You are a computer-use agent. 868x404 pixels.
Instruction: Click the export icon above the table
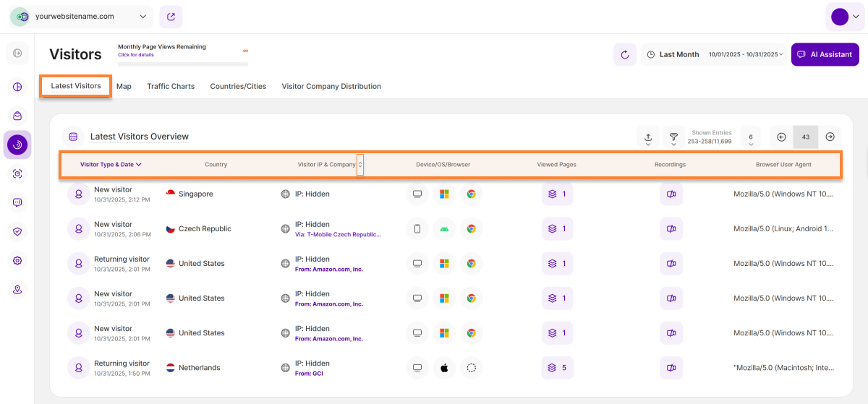point(647,137)
